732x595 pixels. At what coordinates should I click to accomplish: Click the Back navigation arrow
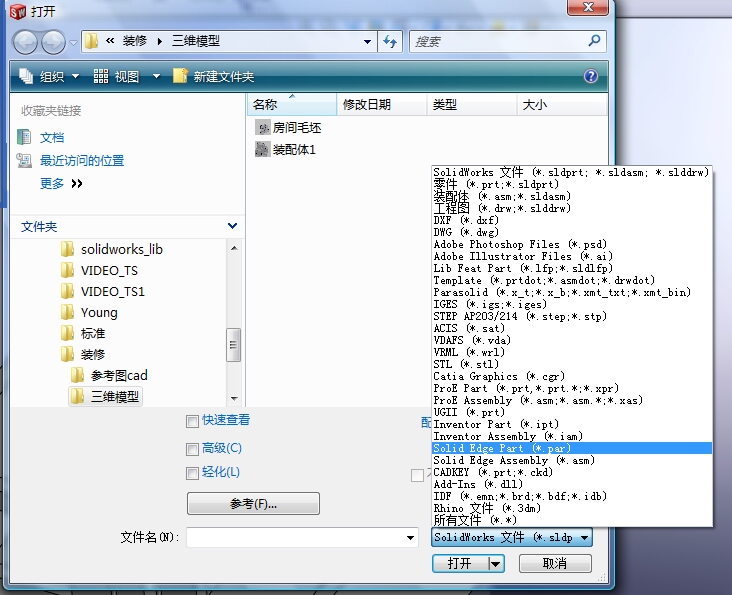[x=25, y=42]
